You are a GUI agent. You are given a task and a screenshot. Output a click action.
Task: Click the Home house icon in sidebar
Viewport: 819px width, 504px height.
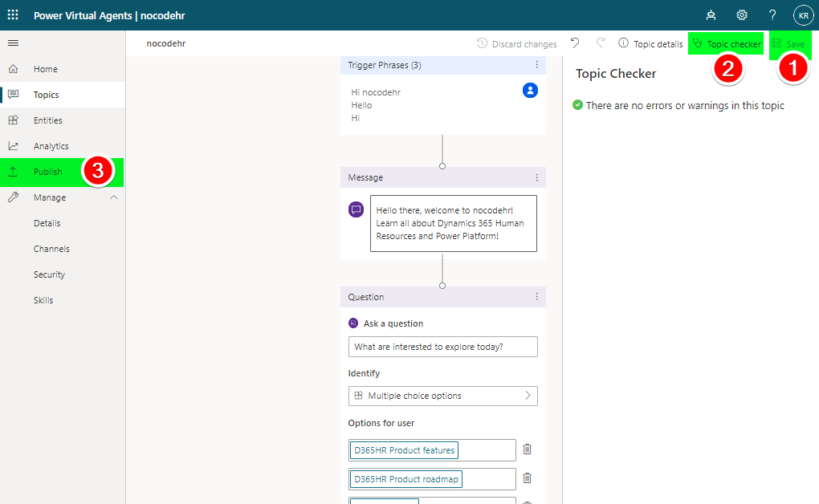coord(13,69)
